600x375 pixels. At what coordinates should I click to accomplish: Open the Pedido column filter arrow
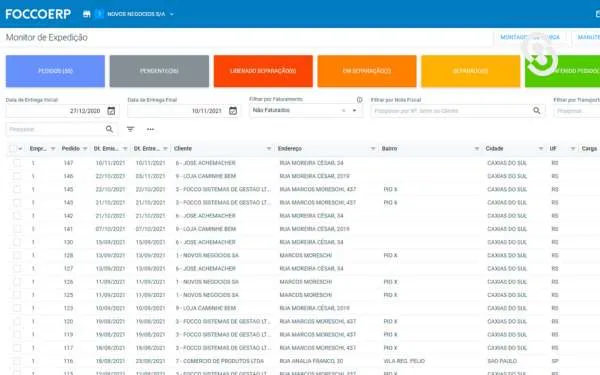[x=85, y=148]
